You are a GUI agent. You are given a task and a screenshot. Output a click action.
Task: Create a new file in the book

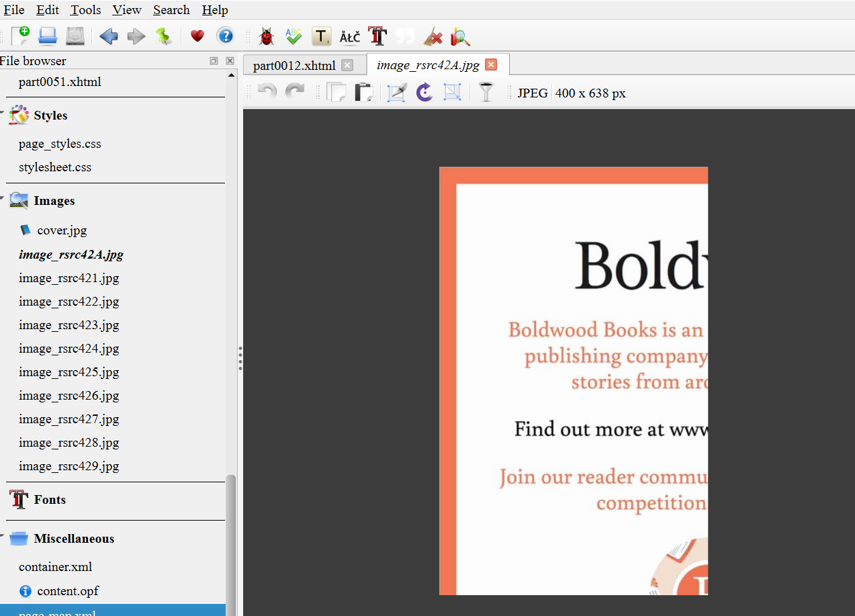click(x=20, y=36)
